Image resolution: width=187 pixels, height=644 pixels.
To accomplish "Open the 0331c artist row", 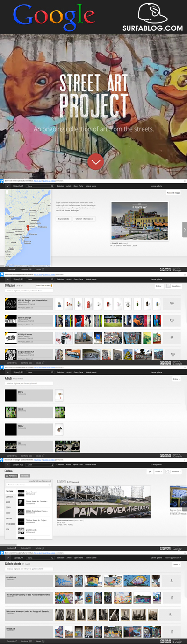I will [x=29, y=395].
